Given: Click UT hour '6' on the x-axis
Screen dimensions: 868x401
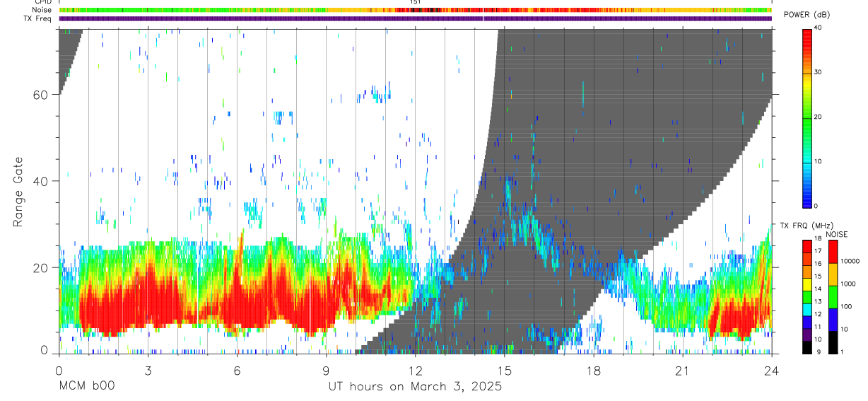Looking at the screenshot, I should tap(237, 370).
